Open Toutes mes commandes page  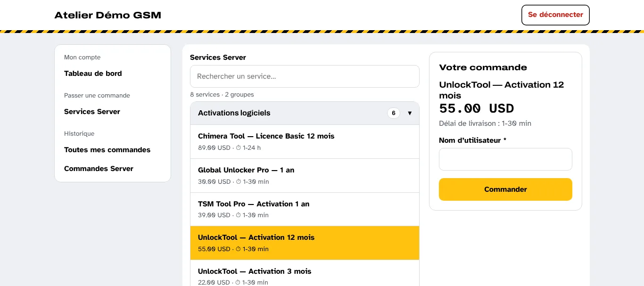pyautogui.click(x=107, y=150)
